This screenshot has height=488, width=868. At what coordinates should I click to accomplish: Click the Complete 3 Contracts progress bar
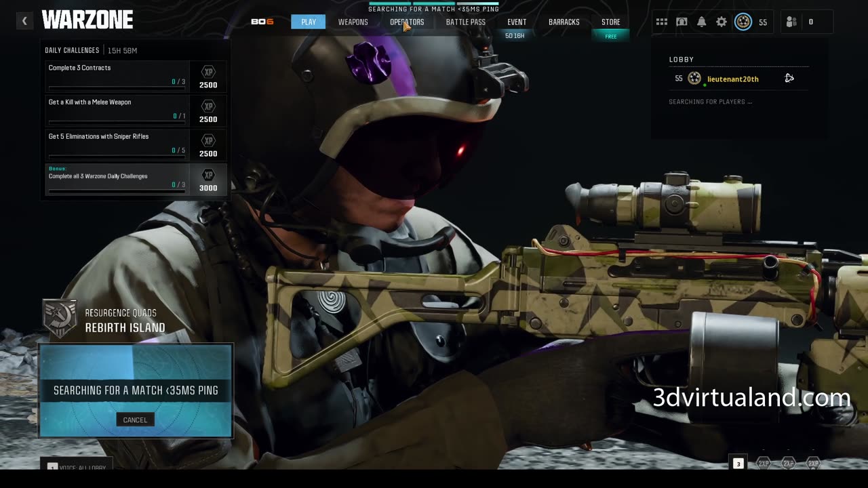point(117,88)
